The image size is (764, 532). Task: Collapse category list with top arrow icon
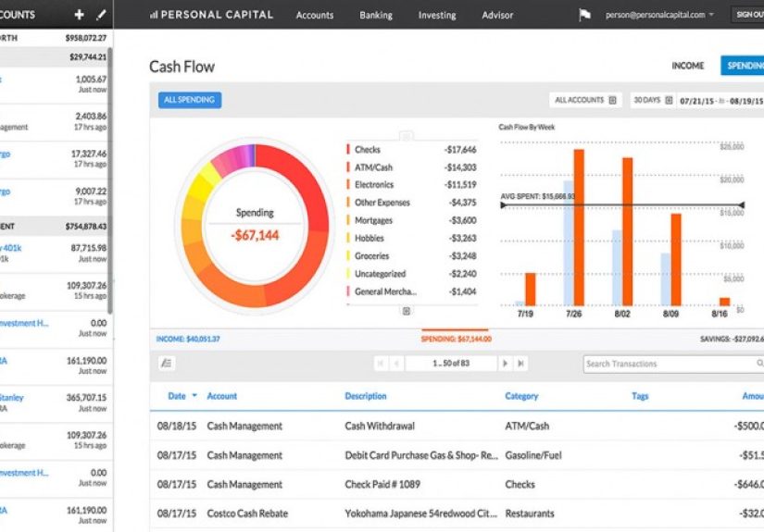point(406,136)
